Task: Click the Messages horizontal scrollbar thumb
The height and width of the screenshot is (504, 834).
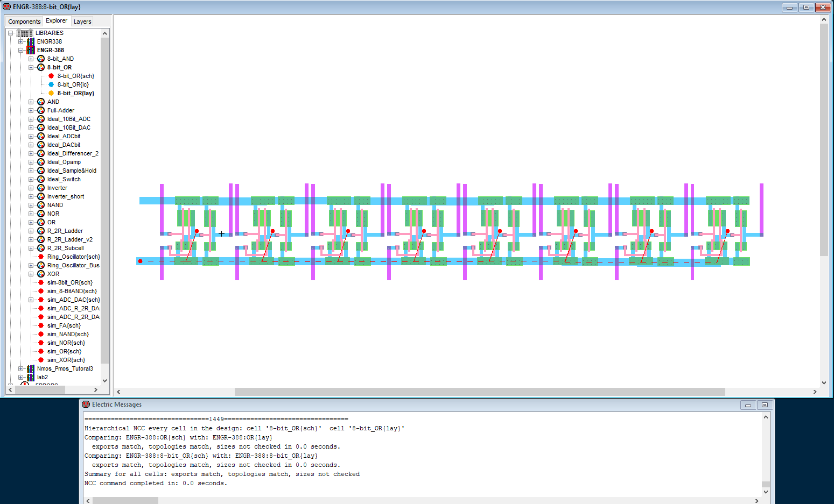Action: pos(125,500)
